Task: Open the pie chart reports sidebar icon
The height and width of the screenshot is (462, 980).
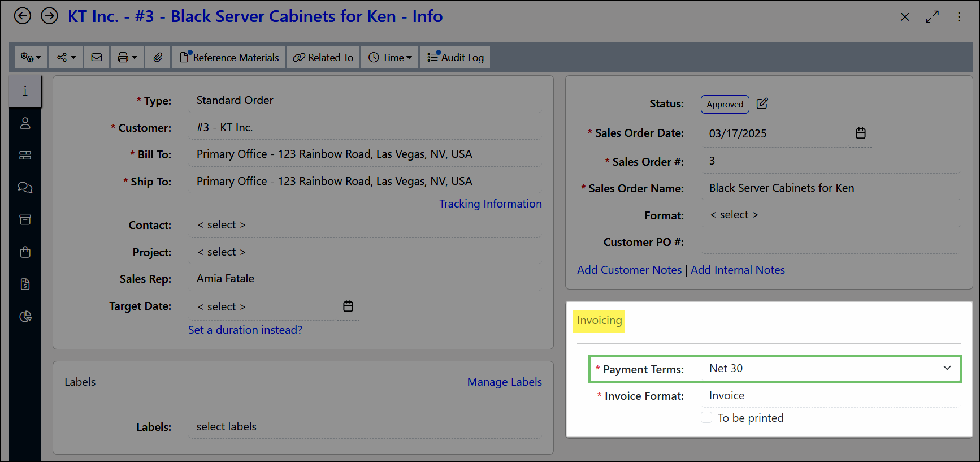Action: (x=25, y=316)
